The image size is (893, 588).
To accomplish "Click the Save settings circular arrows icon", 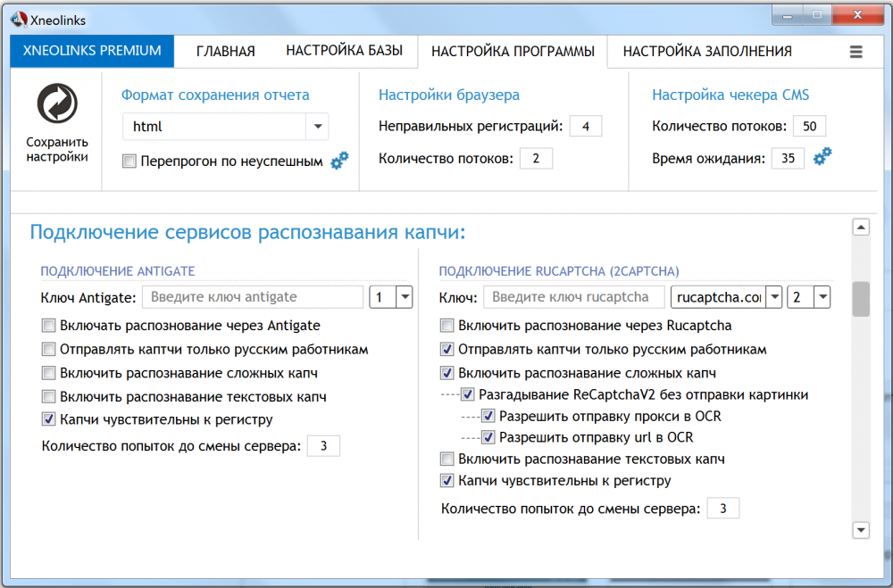I will 57,104.
